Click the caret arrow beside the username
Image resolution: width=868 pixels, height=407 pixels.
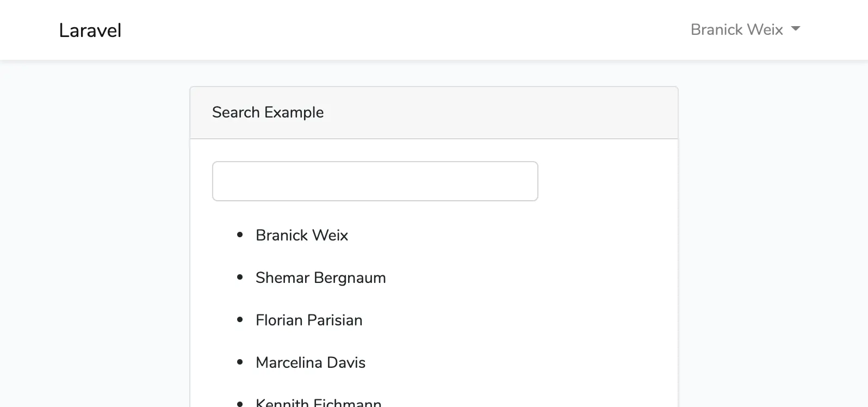click(x=796, y=29)
